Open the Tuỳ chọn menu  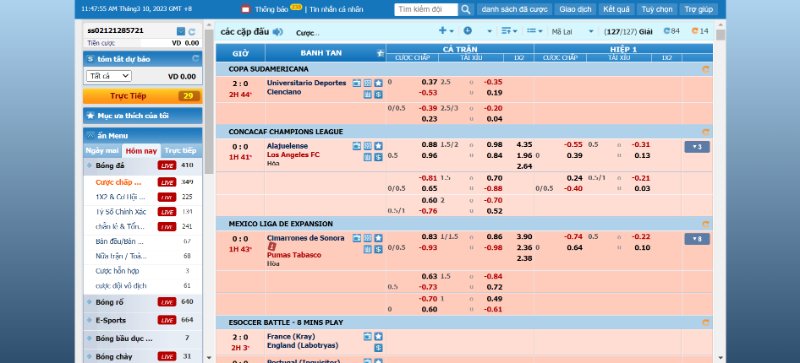pos(657,9)
